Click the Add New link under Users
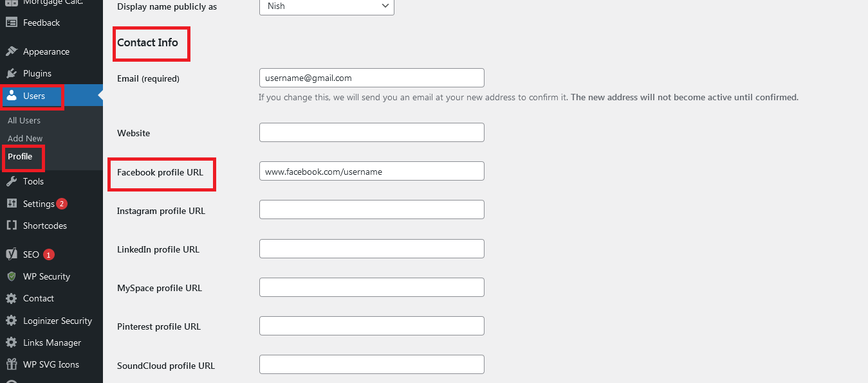This screenshot has width=868, height=383. tap(24, 138)
